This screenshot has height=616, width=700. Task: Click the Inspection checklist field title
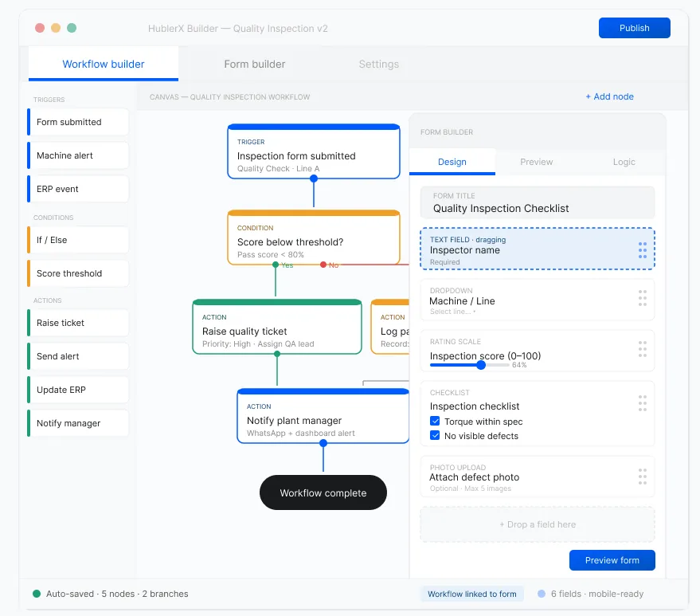475,406
